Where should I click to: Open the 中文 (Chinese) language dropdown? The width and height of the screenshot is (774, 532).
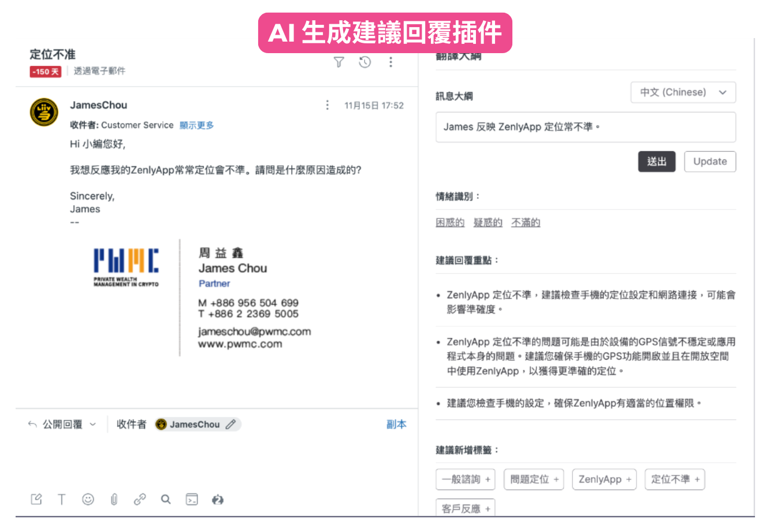tap(683, 92)
